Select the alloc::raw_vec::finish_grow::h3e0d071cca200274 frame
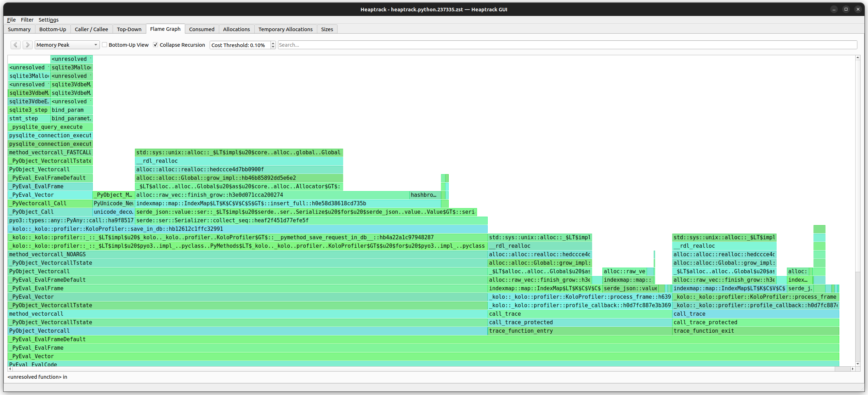This screenshot has width=868, height=395. (x=272, y=195)
